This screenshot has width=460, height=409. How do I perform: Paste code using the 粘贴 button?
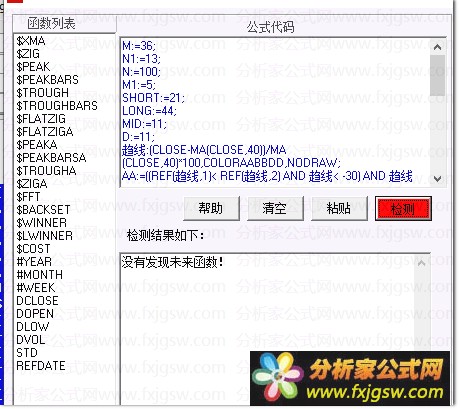coord(339,208)
